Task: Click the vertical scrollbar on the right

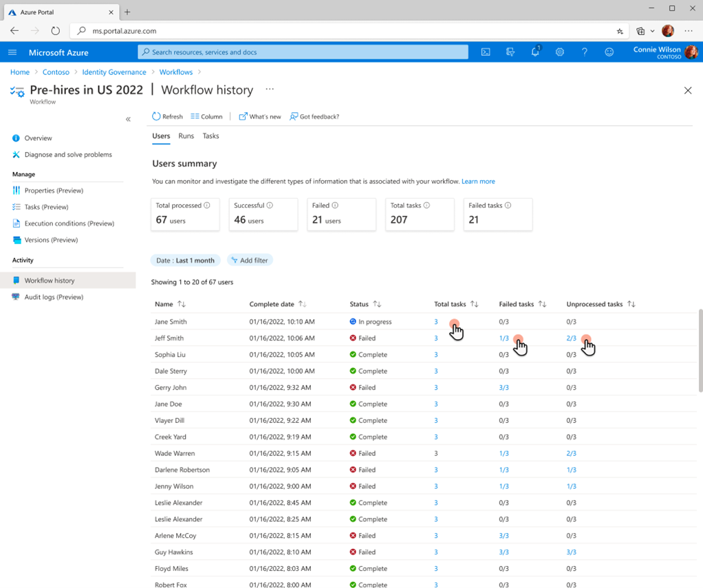Action: 700,351
